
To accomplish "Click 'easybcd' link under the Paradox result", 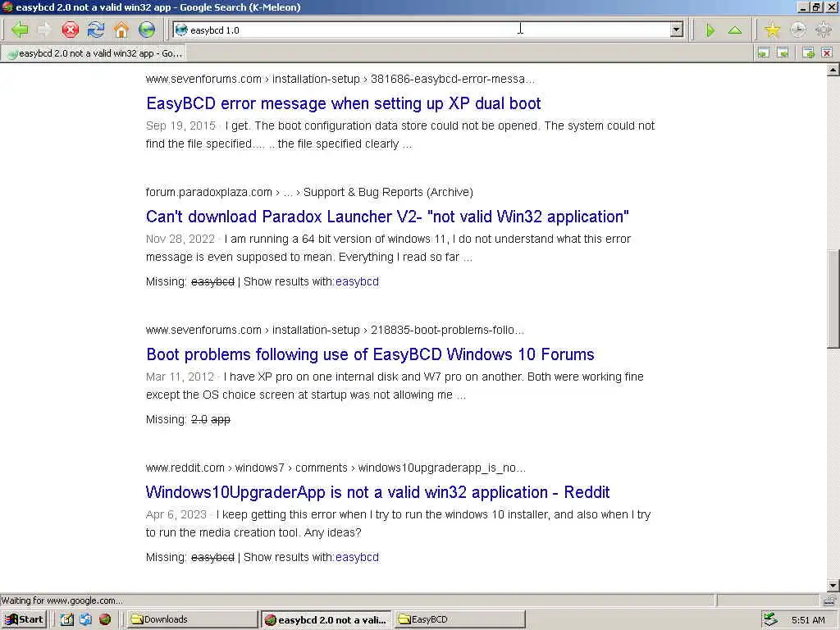I will (357, 281).
